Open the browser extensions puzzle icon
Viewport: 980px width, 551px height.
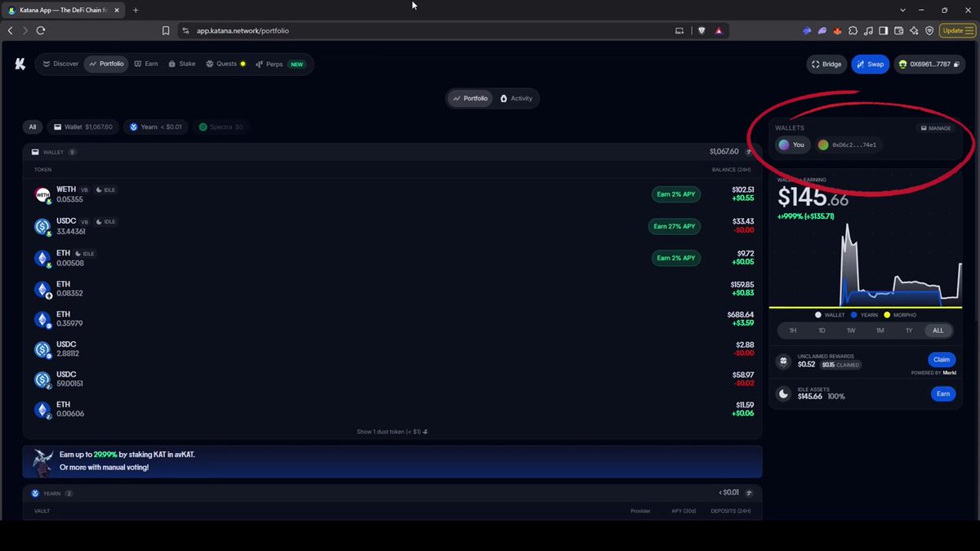click(853, 30)
